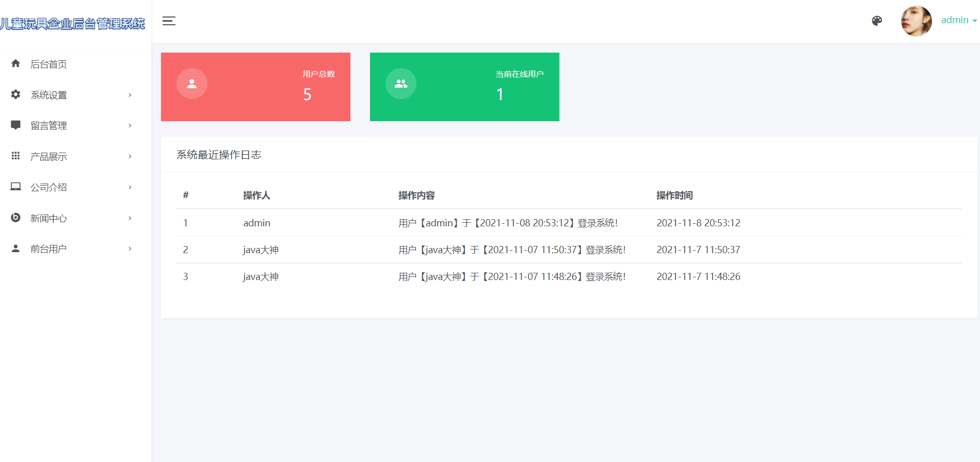Open the 留言管理 menu item

point(75,125)
